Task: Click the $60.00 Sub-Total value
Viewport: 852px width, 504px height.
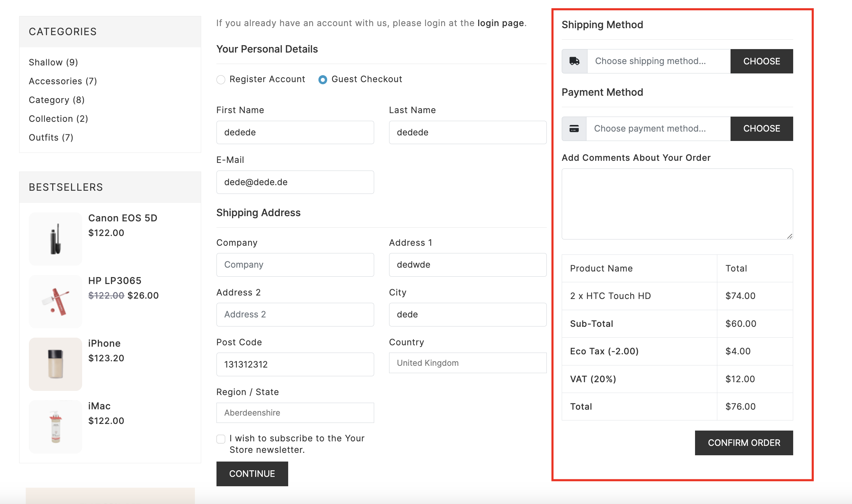Action: (741, 324)
